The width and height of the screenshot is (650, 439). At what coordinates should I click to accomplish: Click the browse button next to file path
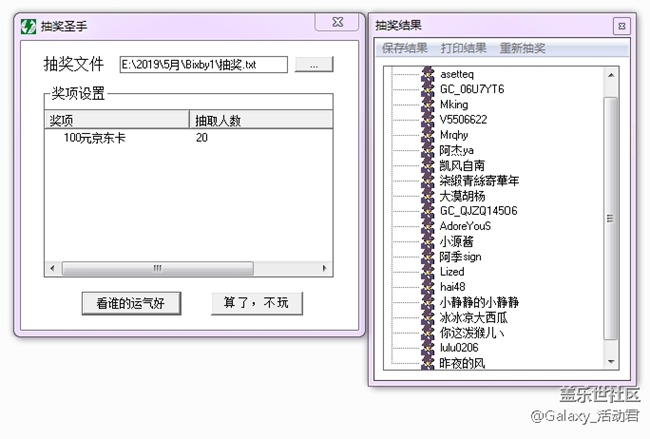tap(314, 65)
